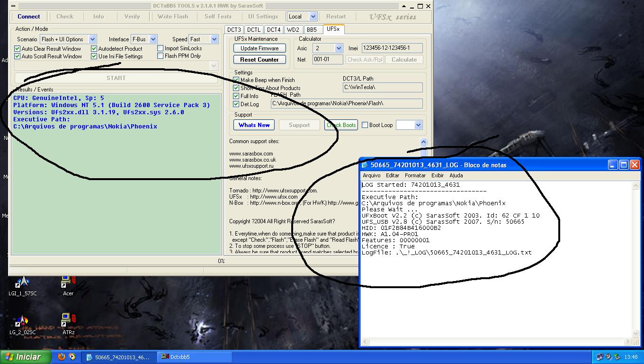644x364 pixels.
Task: Click the Update Firmware button
Action: [x=259, y=48]
